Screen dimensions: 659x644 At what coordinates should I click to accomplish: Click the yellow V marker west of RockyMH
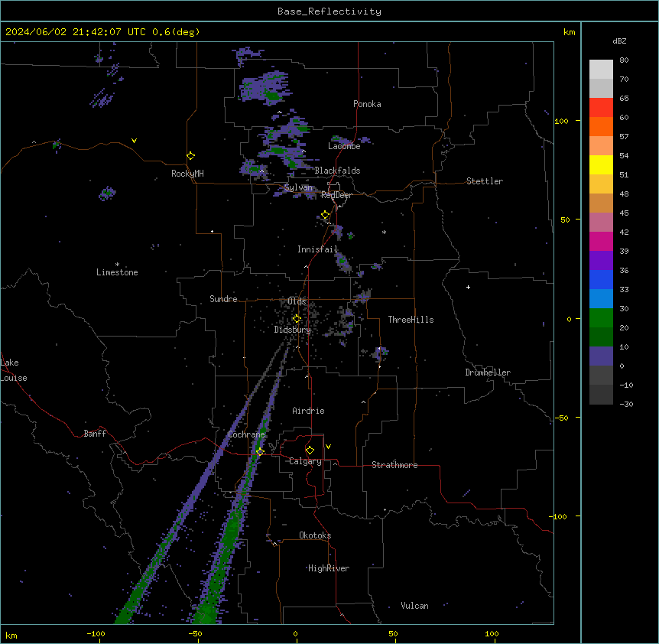pyautogui.click(x=134, y=141)
